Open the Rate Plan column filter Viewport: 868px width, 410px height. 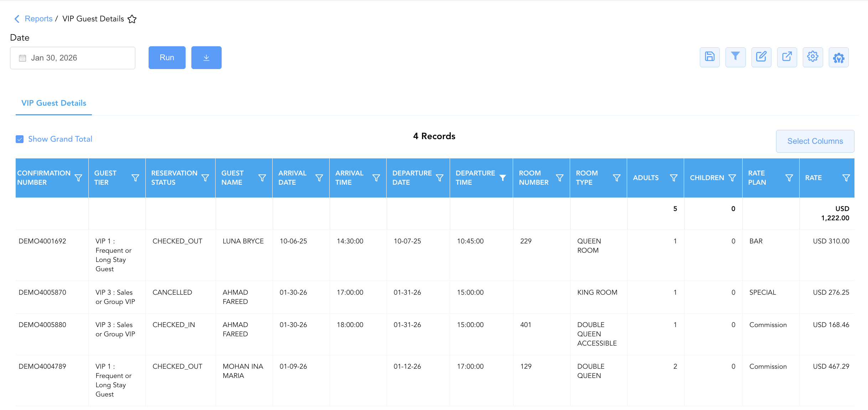click(789, 178)
